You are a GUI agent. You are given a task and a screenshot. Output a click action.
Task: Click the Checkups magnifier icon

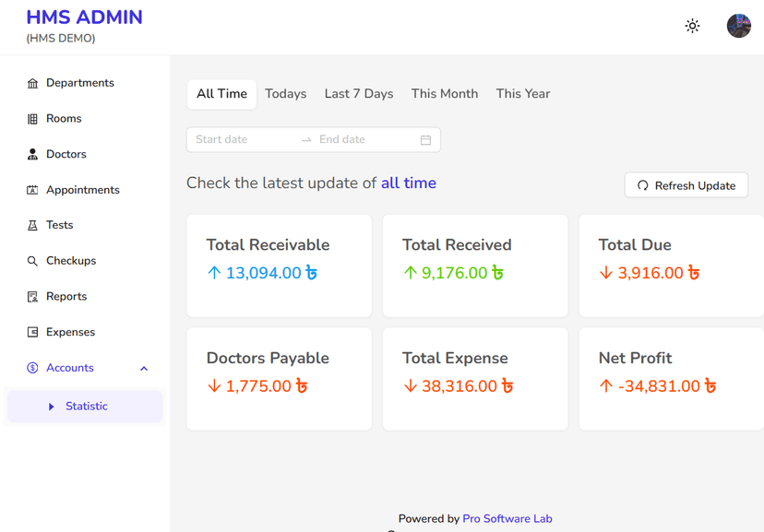[x=32, y=261]
